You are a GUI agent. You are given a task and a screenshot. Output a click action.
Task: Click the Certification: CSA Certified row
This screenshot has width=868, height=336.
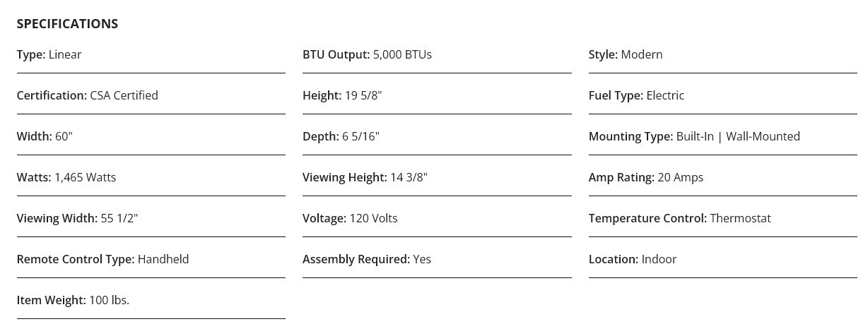point(88,96)
